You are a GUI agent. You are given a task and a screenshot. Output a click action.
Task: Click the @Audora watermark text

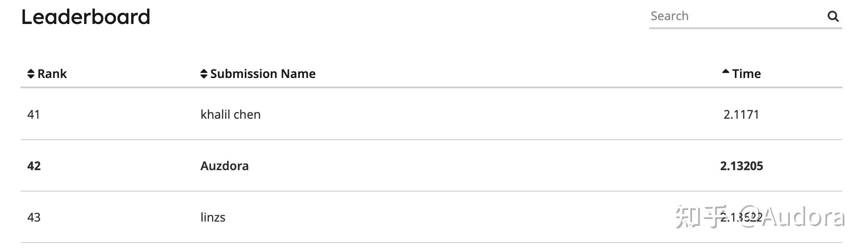(x=794, y=217)
